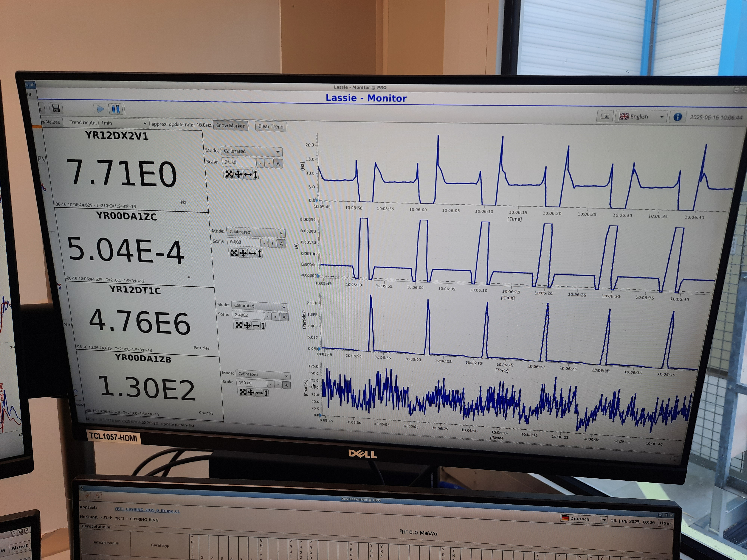Click the screenshot camera icon
The width and height of the screenshot is (747, 560).
click(x=605, y=116)
